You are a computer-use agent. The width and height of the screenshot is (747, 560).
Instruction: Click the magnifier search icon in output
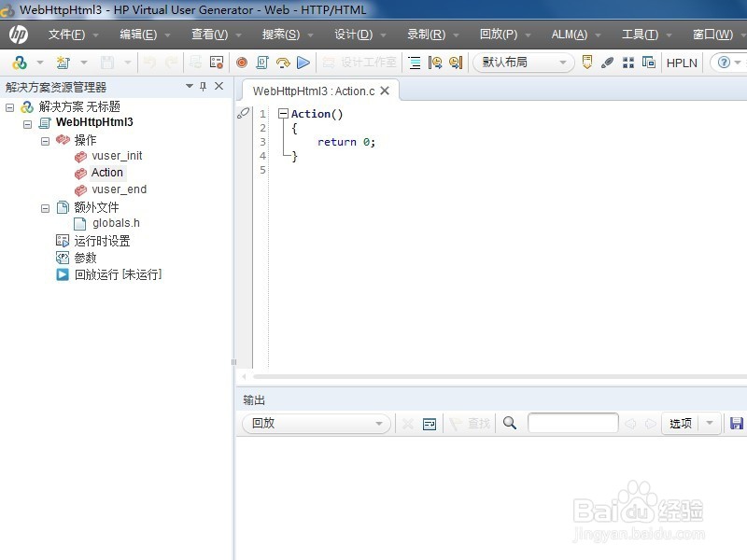click(x=510, y=423)
